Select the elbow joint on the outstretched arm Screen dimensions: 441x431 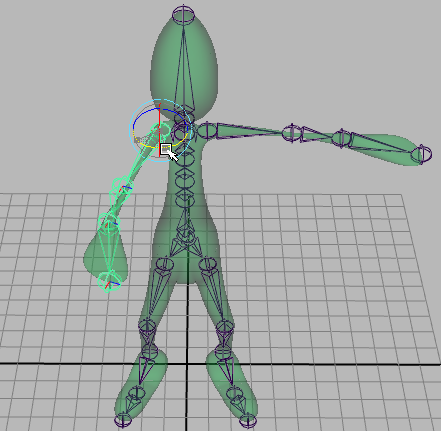click(x=292, y=133)
